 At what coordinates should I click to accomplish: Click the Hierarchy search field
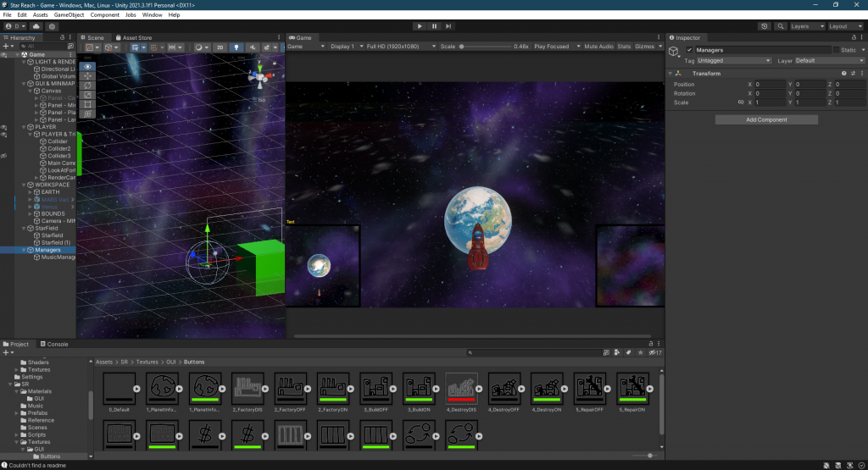(x=44, y=47)
